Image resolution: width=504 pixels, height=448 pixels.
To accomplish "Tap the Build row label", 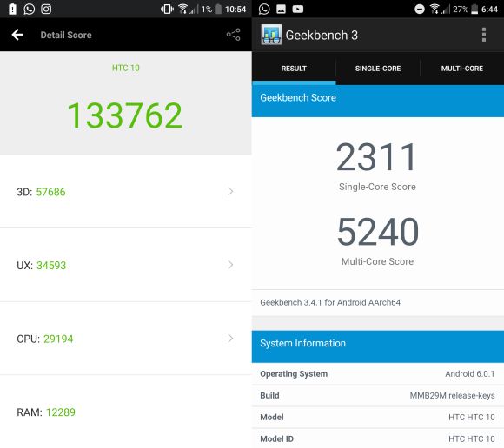I will point(269,395).
